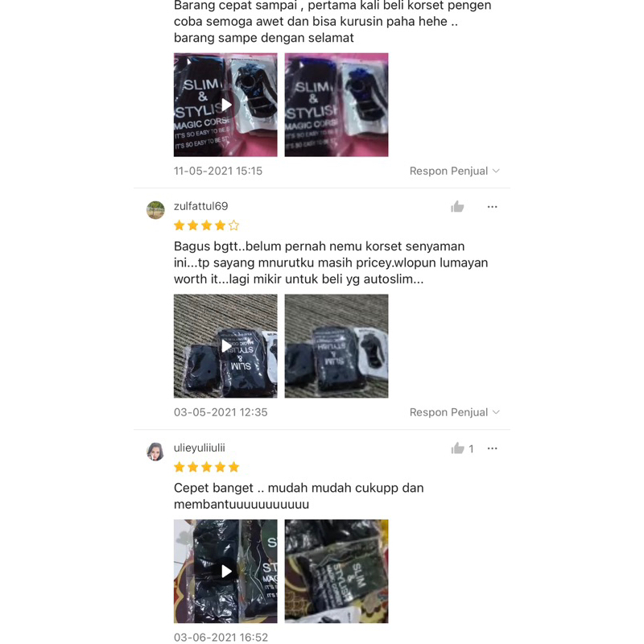This screenshot has height=644, width=644.
Task: View zulfattul69's second photo on carpet
Action: (336, 346)
